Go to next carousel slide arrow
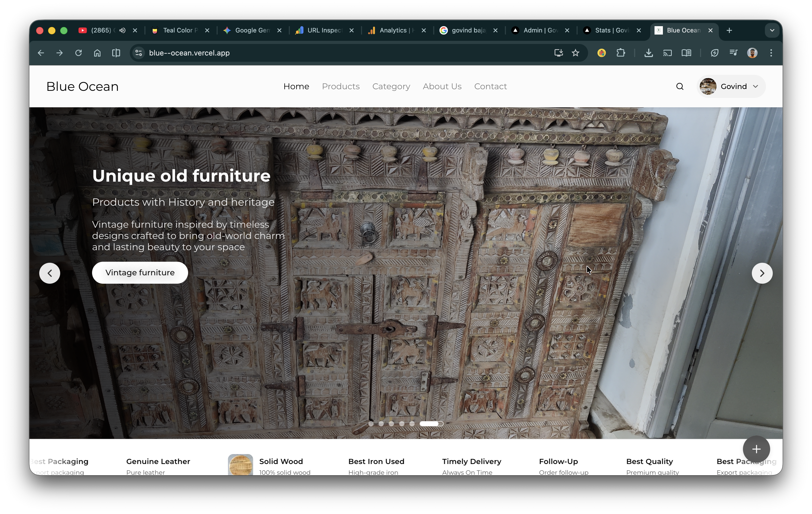 pyautogui.click(x=762, y=273)
